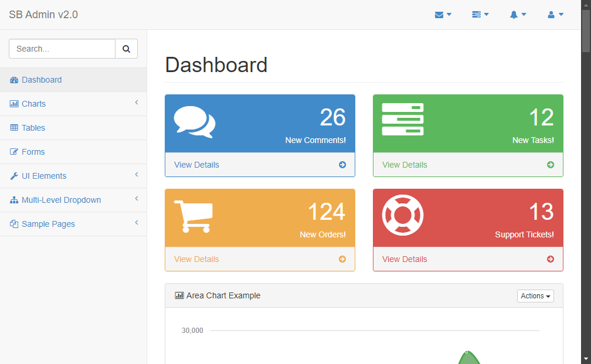Click the Sample Pages files icon
The width and height of the screenshot is (591, 364).
(x=14, y=224)
